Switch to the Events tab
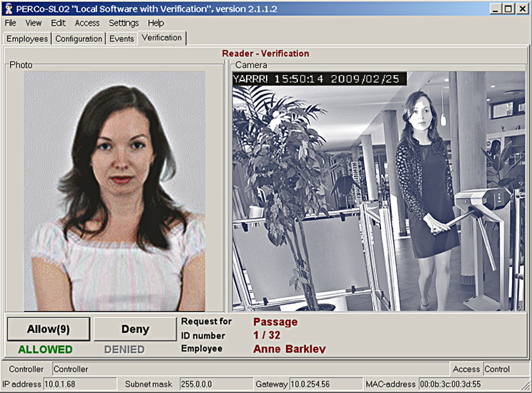This screenshot has width=532, height=393. 122,39
